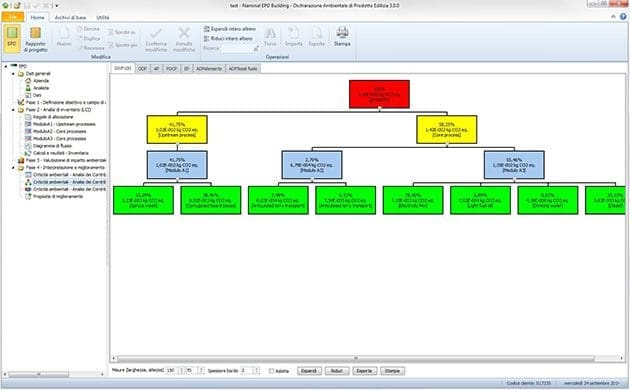
Task: Toggle the Adatta checkbox
Action: pos(271,371)
